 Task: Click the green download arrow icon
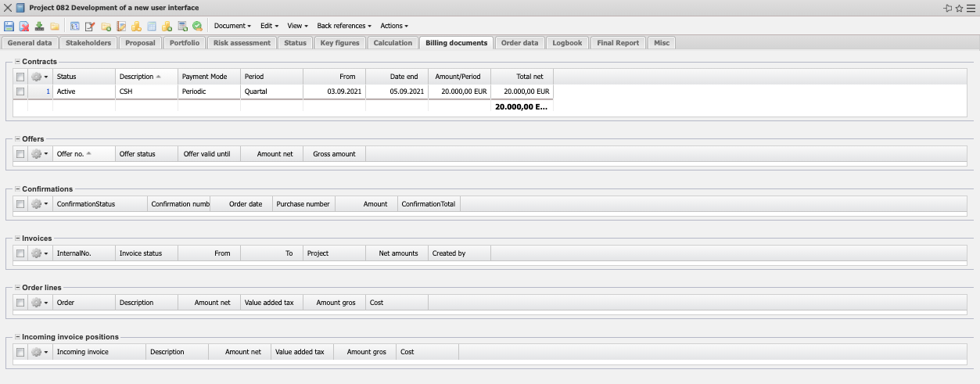(39, 26)
